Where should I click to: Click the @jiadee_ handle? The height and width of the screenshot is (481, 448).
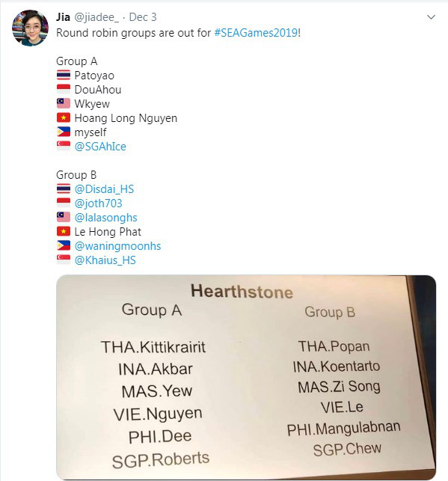(x=96, y=17)
